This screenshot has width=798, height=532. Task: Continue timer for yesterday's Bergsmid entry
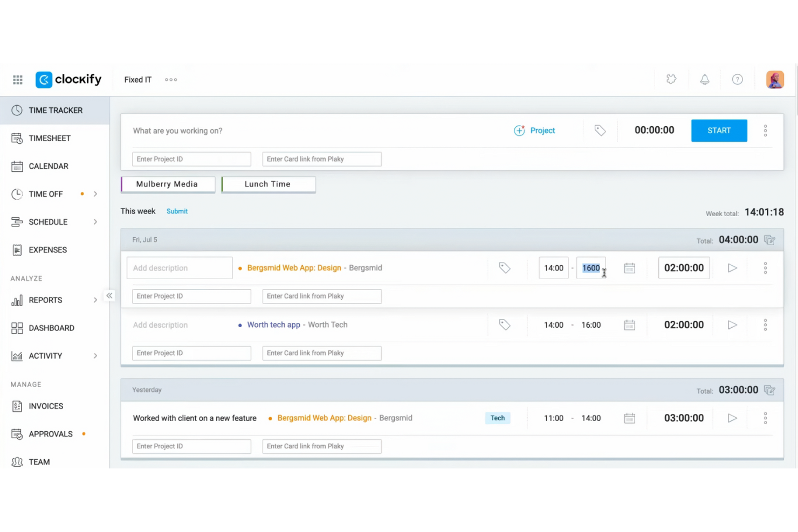click(x=732, y=418)
